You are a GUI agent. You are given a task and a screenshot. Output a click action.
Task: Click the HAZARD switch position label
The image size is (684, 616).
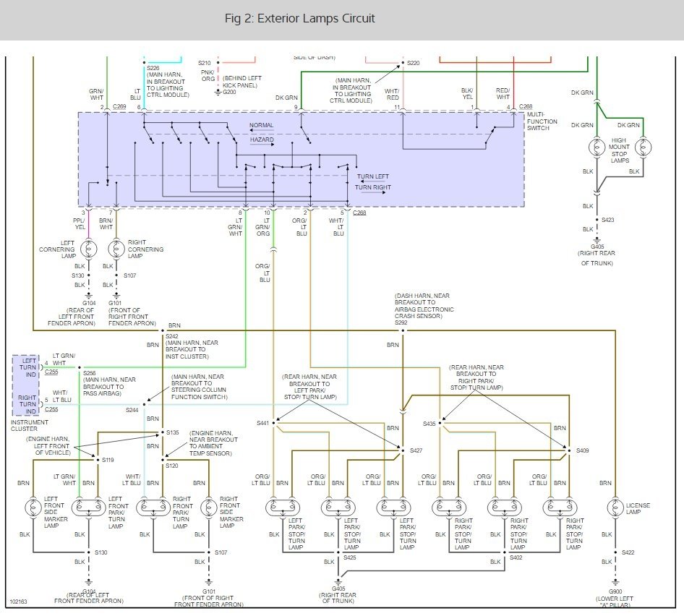click(x=262, y=140)
